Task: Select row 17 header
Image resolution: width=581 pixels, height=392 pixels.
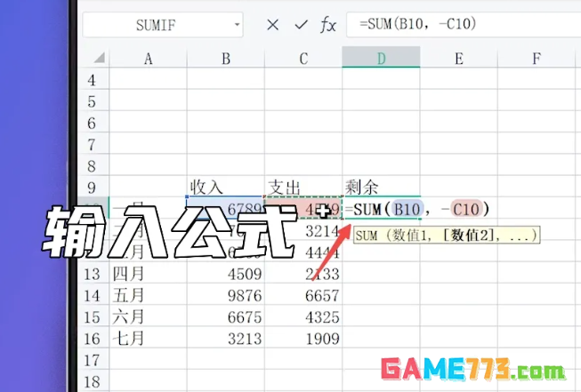Action: tap(92, 361)
